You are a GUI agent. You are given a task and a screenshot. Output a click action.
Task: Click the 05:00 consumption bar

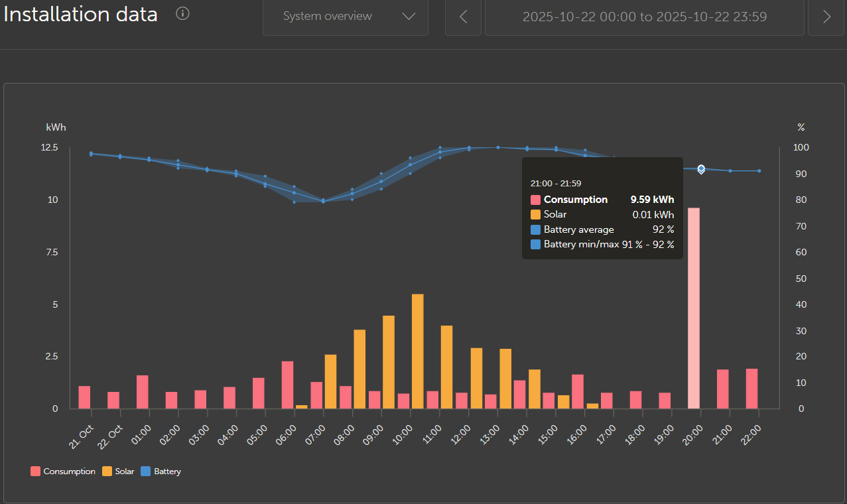tap(259, 393)
